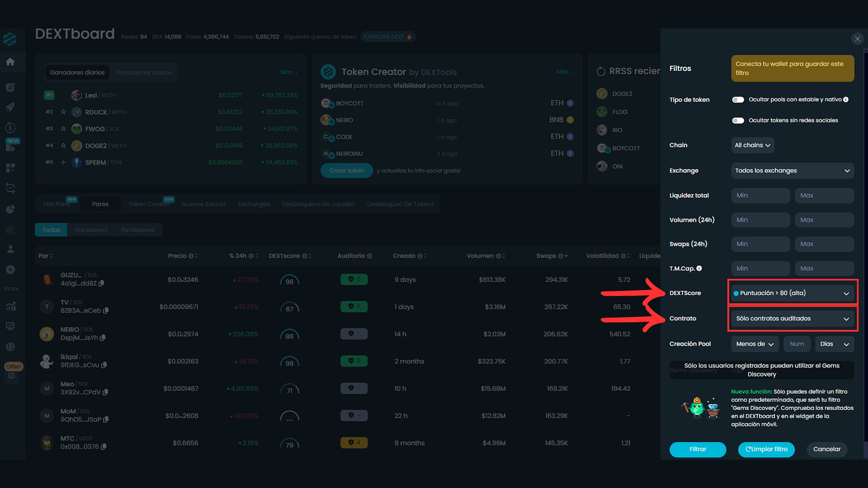Image resolution: width=868 pixels, height=488 pixels.
Task: Select Todas filter tab
Action: pyautogui.click(x=51, y=230)
